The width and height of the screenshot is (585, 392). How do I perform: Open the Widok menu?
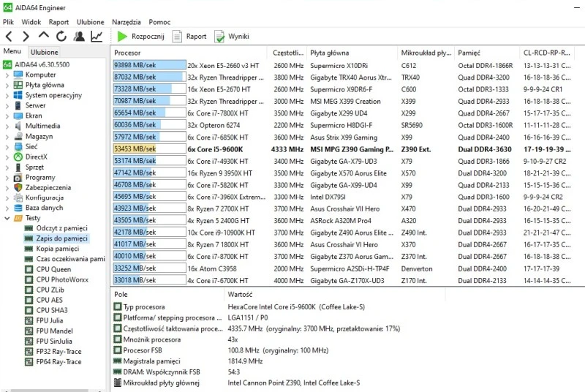point(31,22)
